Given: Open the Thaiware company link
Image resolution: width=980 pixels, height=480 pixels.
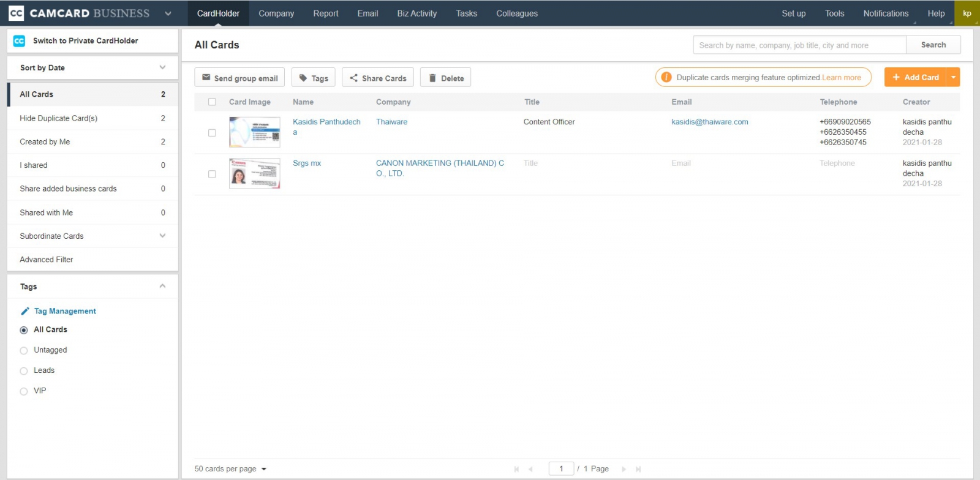Looking at the screenshot, I should tap(391, 122).
